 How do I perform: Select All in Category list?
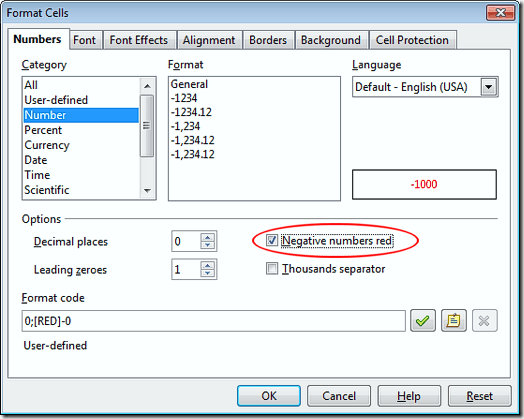point(81,85)
